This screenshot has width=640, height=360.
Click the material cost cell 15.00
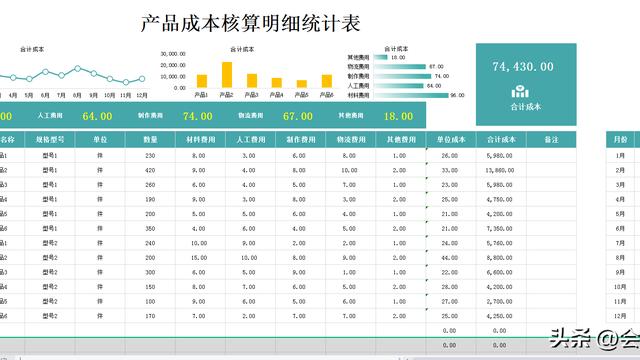point(199,258)
